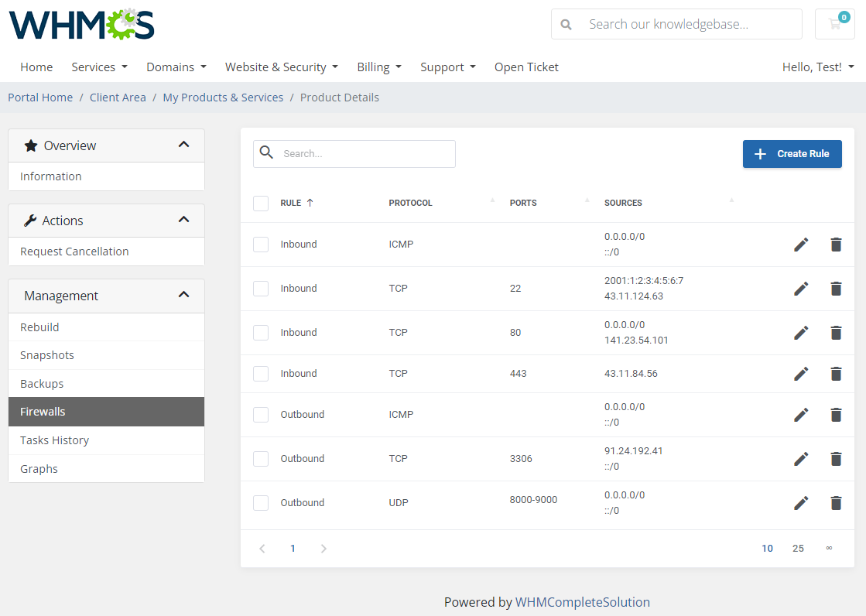Delete the Outbound ICMP rule

point(836,414)
